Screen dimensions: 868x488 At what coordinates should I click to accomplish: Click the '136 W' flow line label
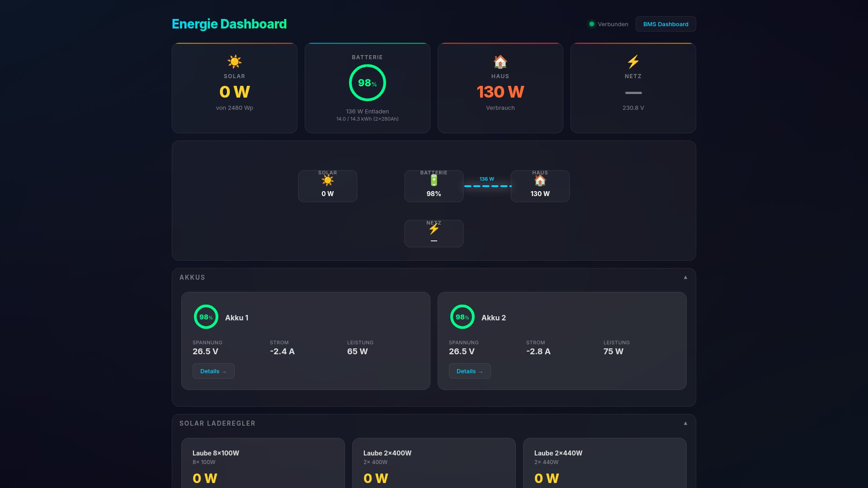[486, 179]
